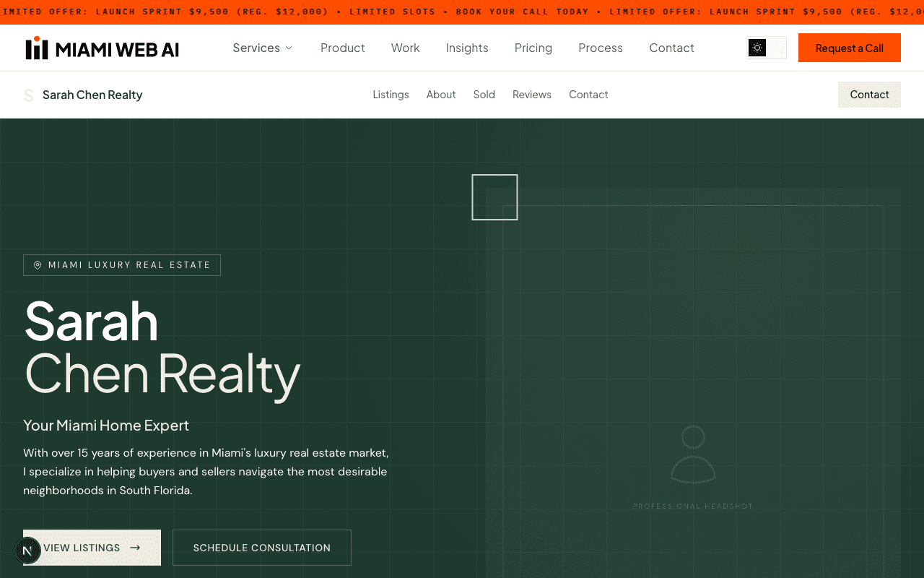Click the arrow inside View Listings button
This screenshot has width=924, height=578.
[x=135, y=548]
